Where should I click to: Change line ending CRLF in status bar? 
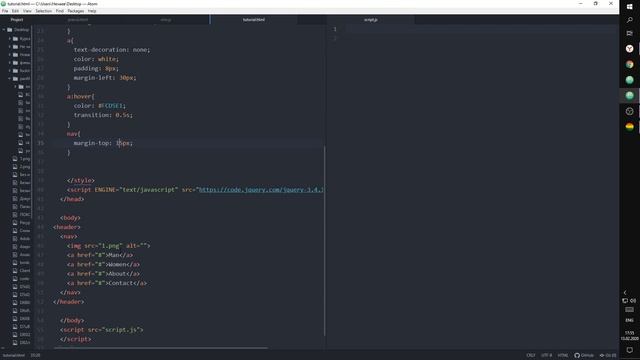coord(531,356)
